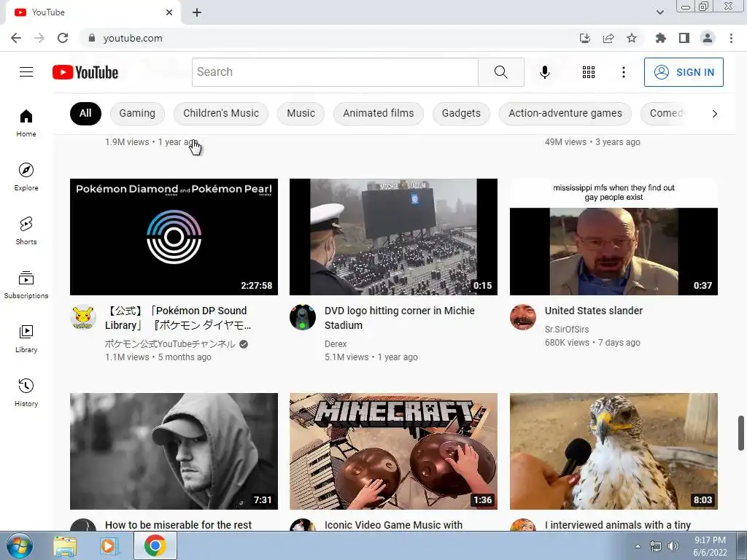The width and height of the screenshot is (747, 560).
Task: Open How to be miserable title
Action: point(178,525)
